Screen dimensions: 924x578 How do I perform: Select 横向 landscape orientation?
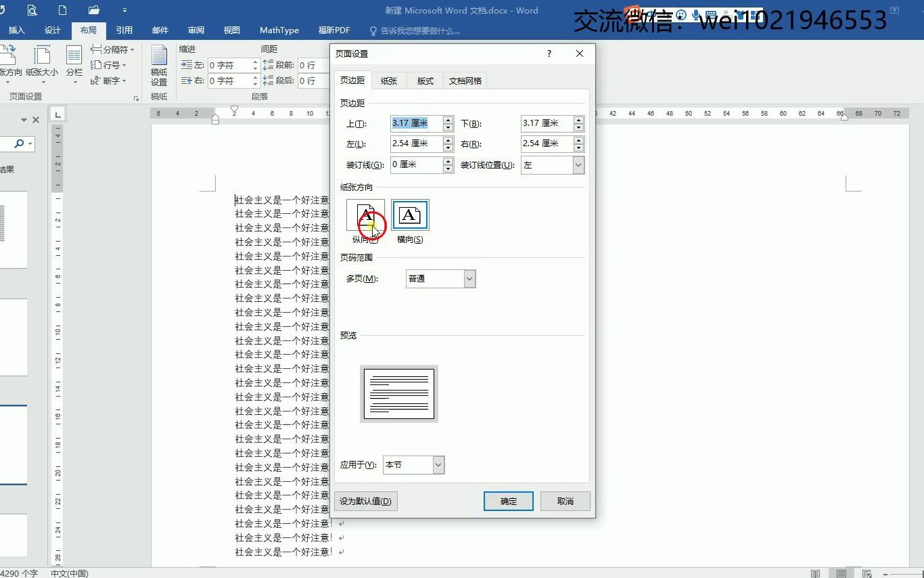[410, 215]
